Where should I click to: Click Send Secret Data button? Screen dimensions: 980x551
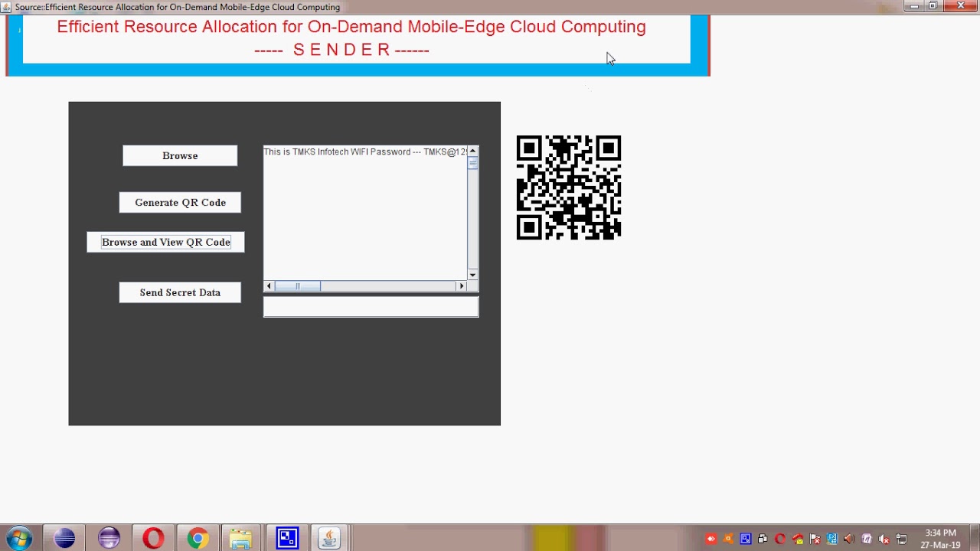coord(180,292)
